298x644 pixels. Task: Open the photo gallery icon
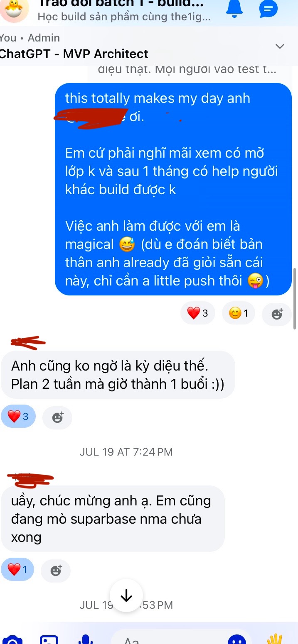[49, 639]
